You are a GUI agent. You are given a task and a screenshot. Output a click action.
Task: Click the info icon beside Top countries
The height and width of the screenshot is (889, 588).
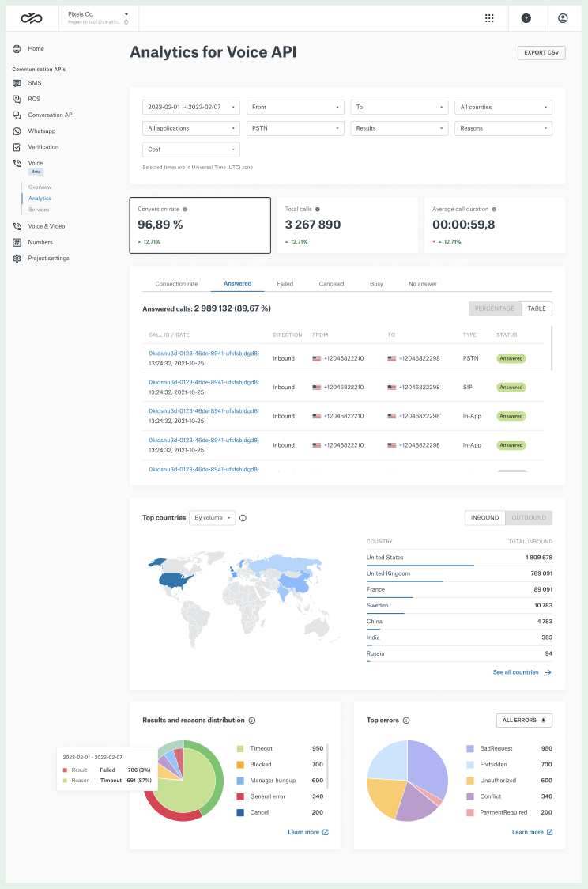click(243, 518)
